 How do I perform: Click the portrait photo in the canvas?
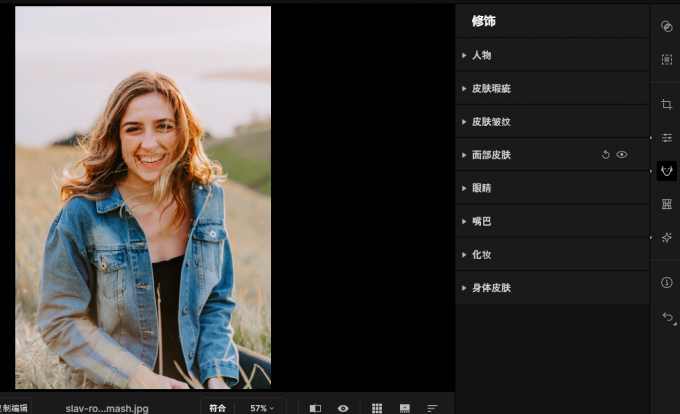pyautogui.click(x=143, y=197)
